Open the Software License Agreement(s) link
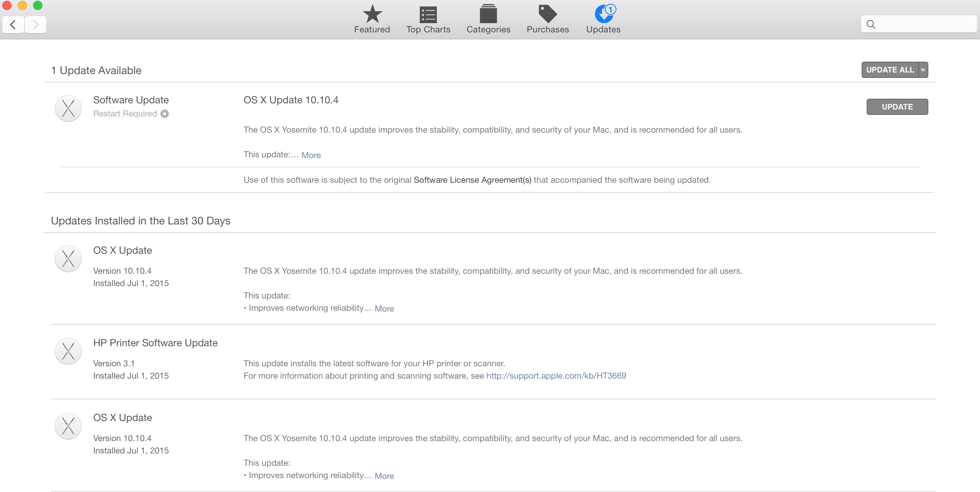This screenshot has height=492, width=980. coord(472,180)
